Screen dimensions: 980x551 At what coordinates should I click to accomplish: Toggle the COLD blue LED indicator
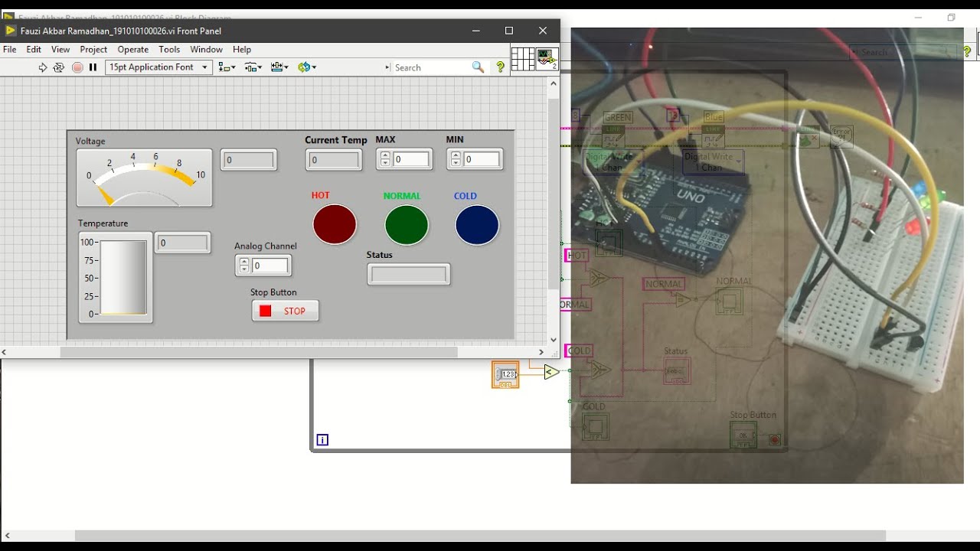(477, 225)
